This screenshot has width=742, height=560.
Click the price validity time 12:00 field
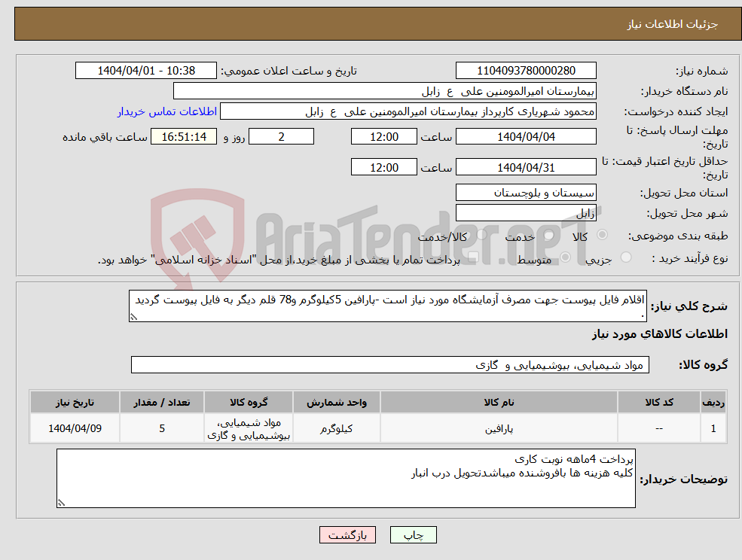tap(383, 167)
